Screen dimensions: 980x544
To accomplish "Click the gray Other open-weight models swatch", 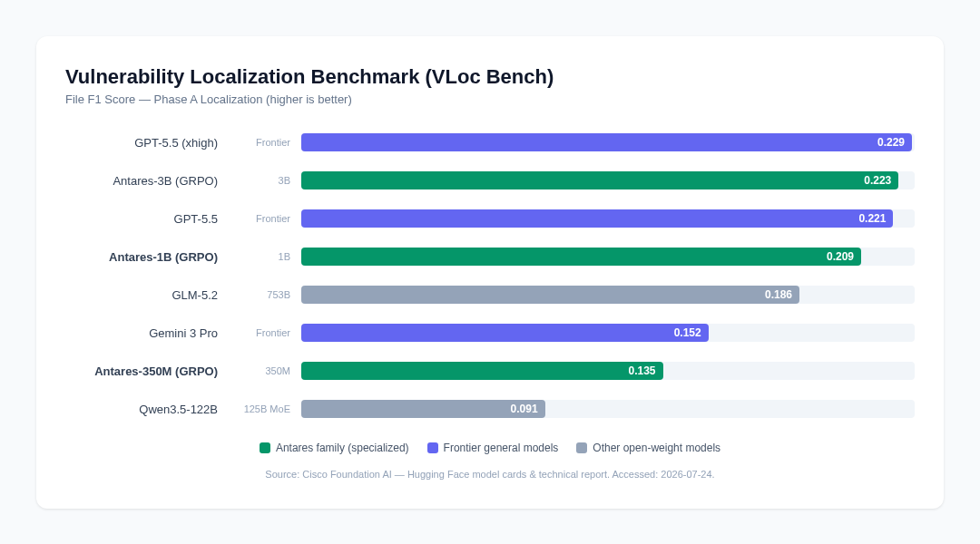I will point(582,448).
